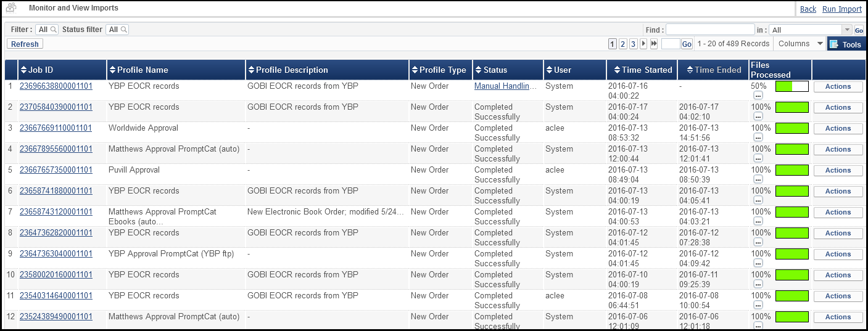
Task: Open the Run Import link
Action: click(x=842, y=9)
